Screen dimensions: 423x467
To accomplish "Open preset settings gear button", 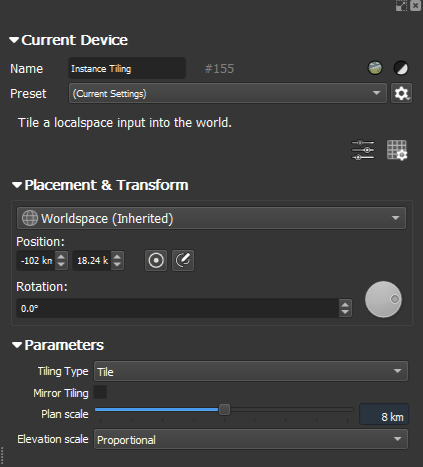I will click(x=401, y=93).
